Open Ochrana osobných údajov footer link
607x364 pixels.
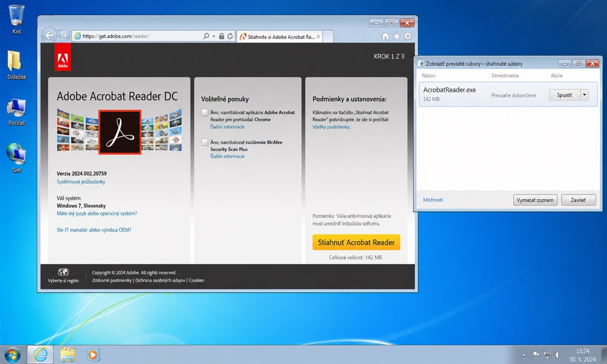pyautogui.click(x=161, y=280)
